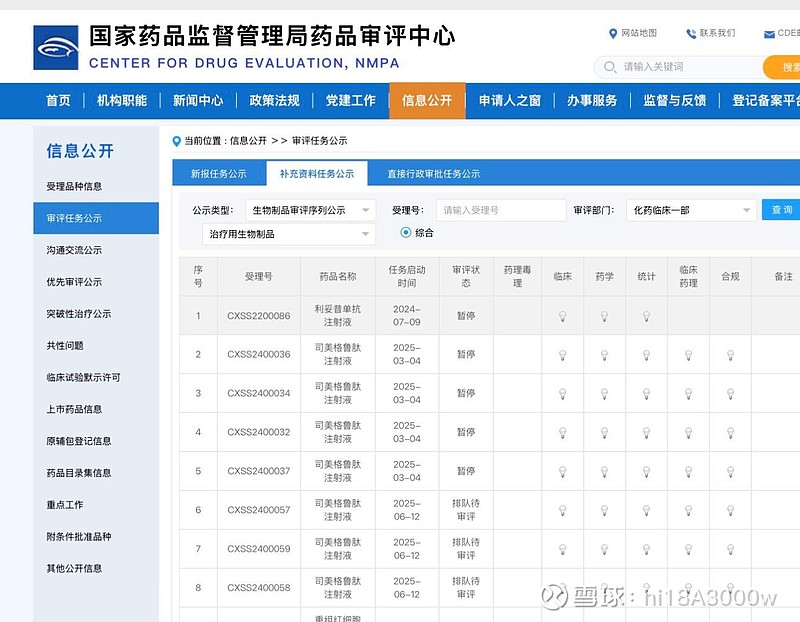Click the current location pin icon
The width and height of the screenshot is (800, 622).
[177, 141]
